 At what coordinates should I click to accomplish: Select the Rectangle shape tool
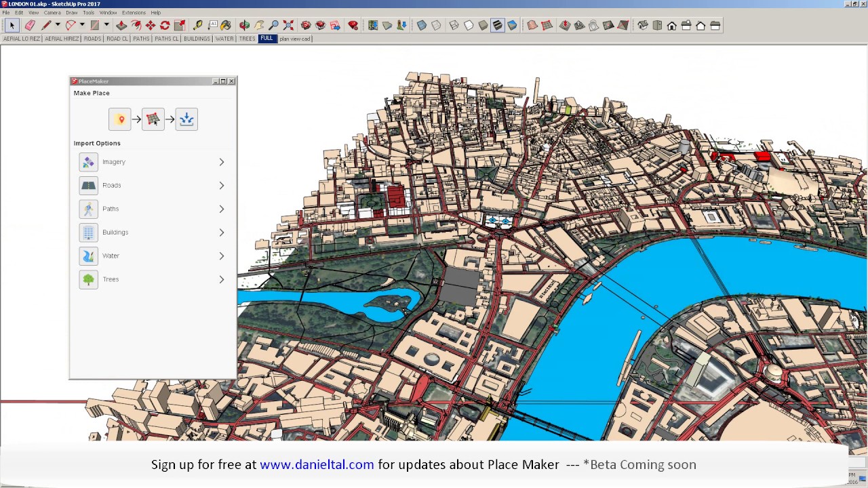(95, 25)
